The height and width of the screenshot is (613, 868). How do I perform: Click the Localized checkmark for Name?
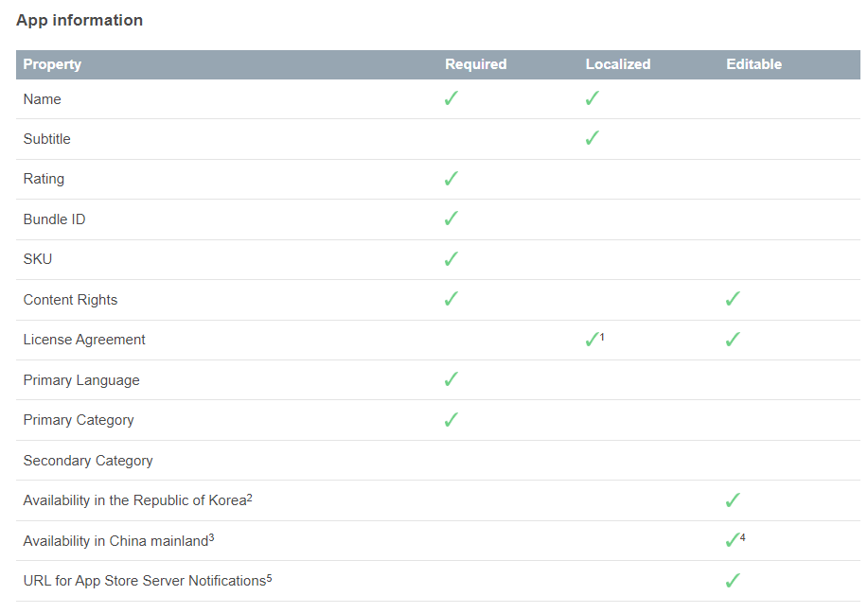(593, 98)
